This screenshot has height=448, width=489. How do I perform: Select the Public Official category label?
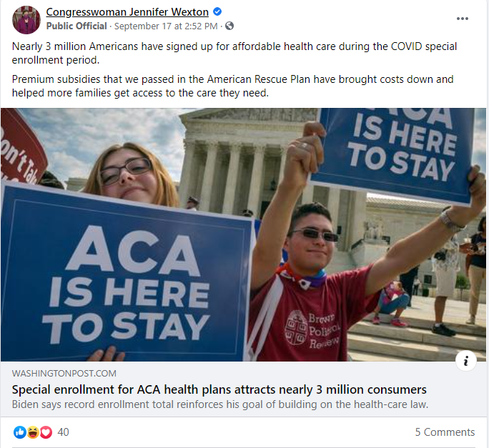point(76,26)
